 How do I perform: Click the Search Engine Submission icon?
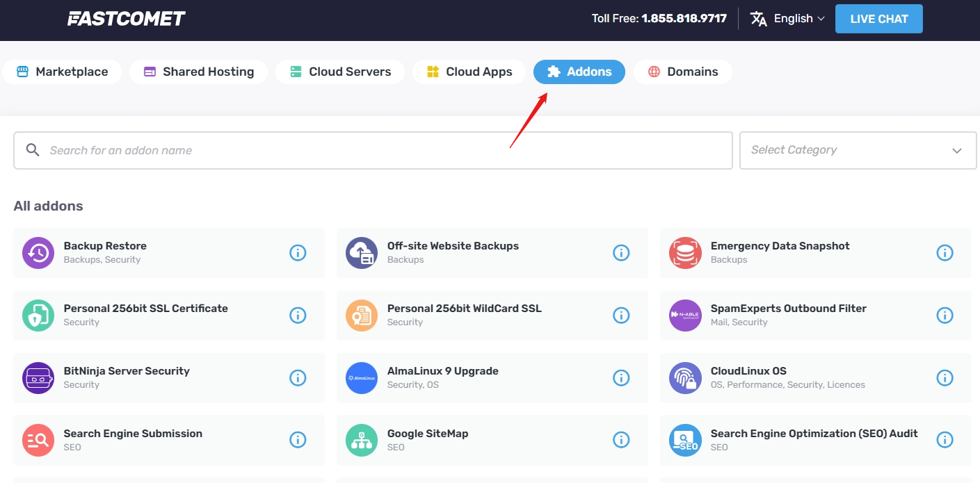tap(38, 441)
